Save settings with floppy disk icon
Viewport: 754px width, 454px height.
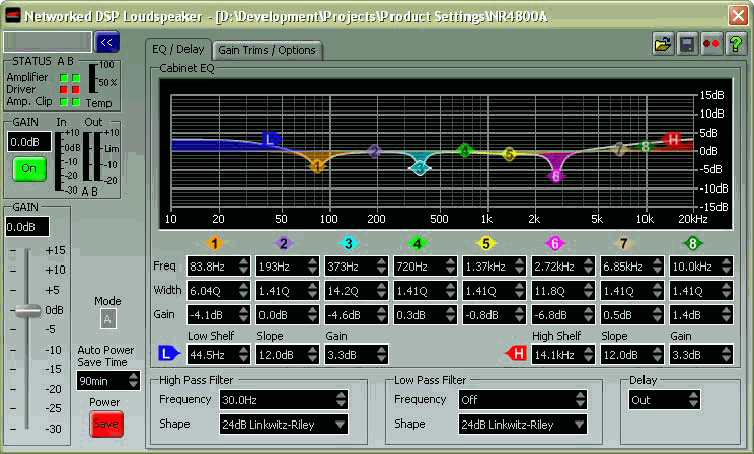pyautogui.click(x=688, y=44)
